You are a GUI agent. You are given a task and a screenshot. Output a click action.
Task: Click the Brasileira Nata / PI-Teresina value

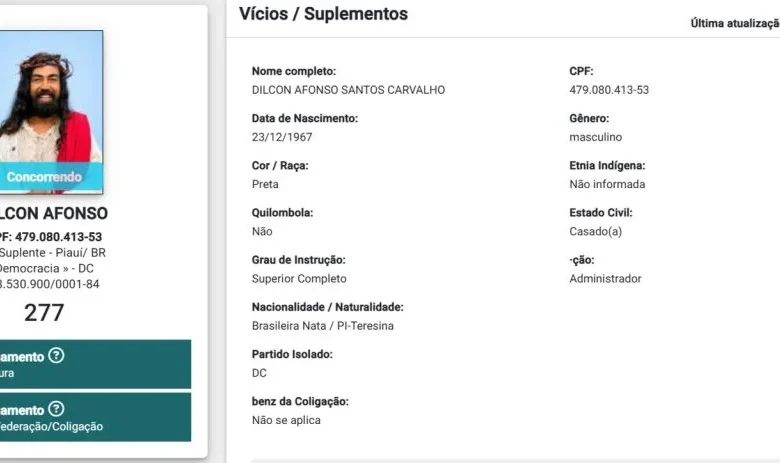tap(322, 326)
